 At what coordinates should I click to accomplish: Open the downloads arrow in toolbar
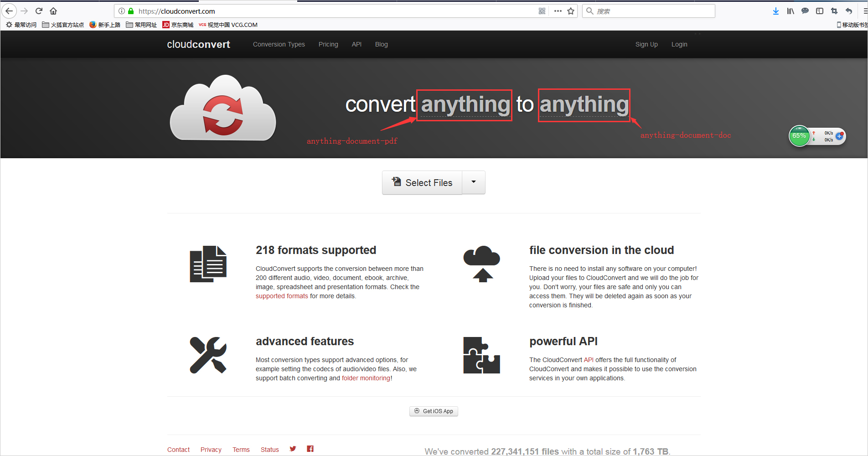click(x=776, y=11)
